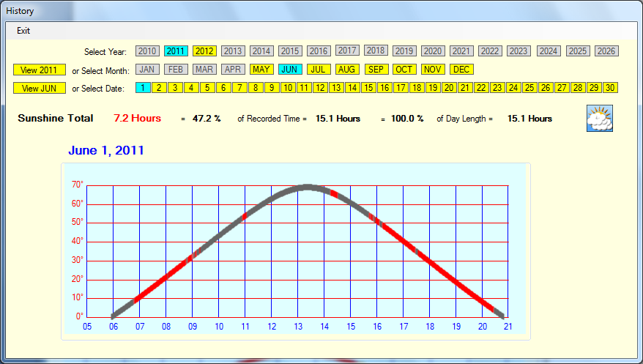The width and height of the screenshot is (643, 364).
Task: Select the JAN month button
Action: tap(147, 70)
